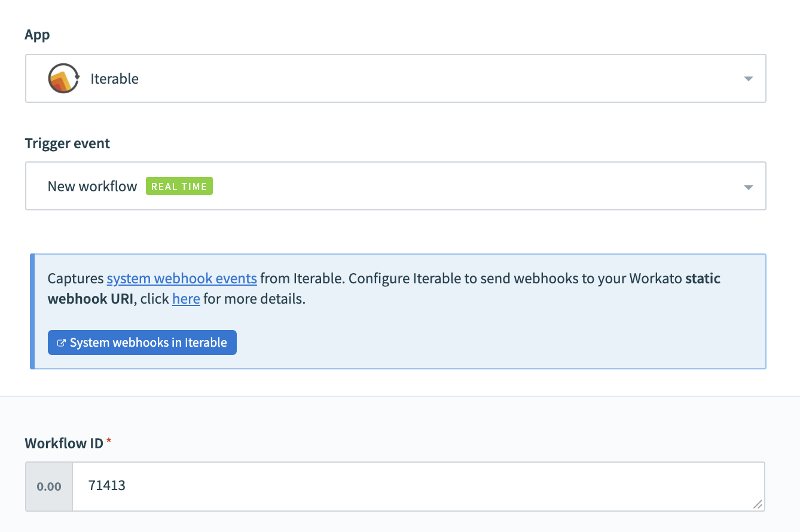Open the App dropdown showing Iterable
Screen dimensions: 800x532
(395, 78)
